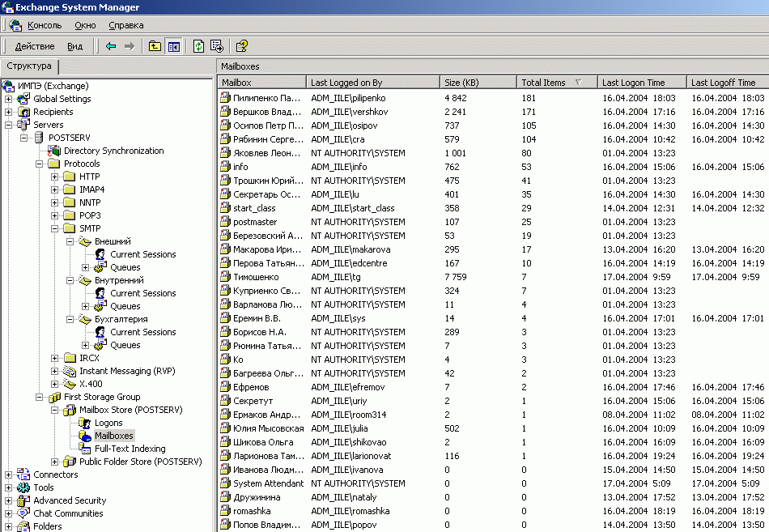Screen dimensions: 769x532
Task: Click the Refresh toolbar icon
Action: click(198, 46)
